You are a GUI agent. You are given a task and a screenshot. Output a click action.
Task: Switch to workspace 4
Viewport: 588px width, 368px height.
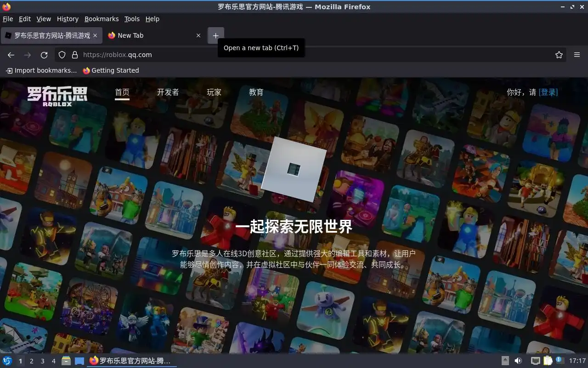coord(53,361)
